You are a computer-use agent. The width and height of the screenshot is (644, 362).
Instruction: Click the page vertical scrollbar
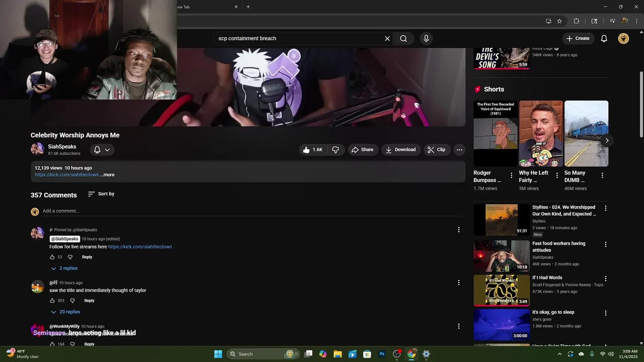coord(641,104)
